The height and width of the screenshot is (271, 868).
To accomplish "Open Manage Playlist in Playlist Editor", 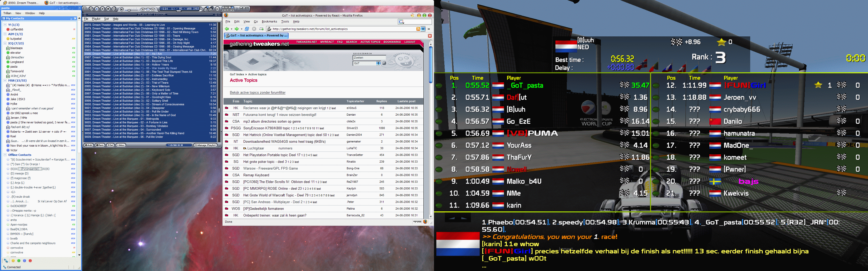I will [206, 145].
